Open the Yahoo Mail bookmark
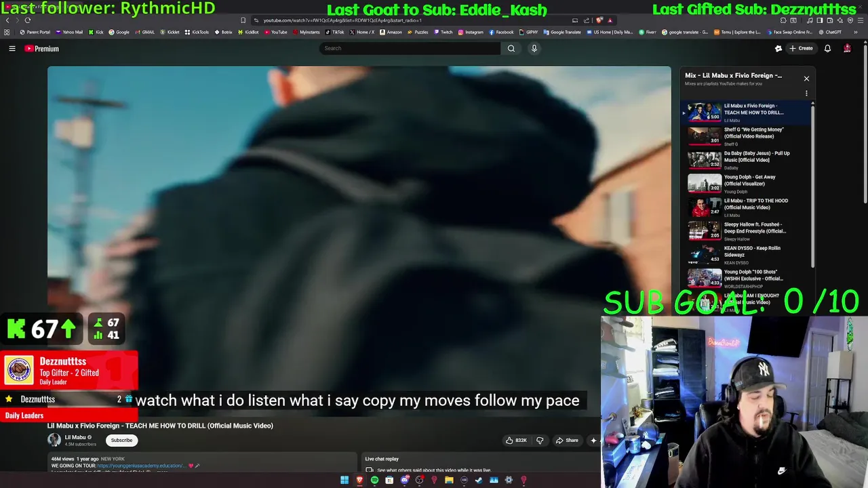The image size is (868, 488). (69, 32)
